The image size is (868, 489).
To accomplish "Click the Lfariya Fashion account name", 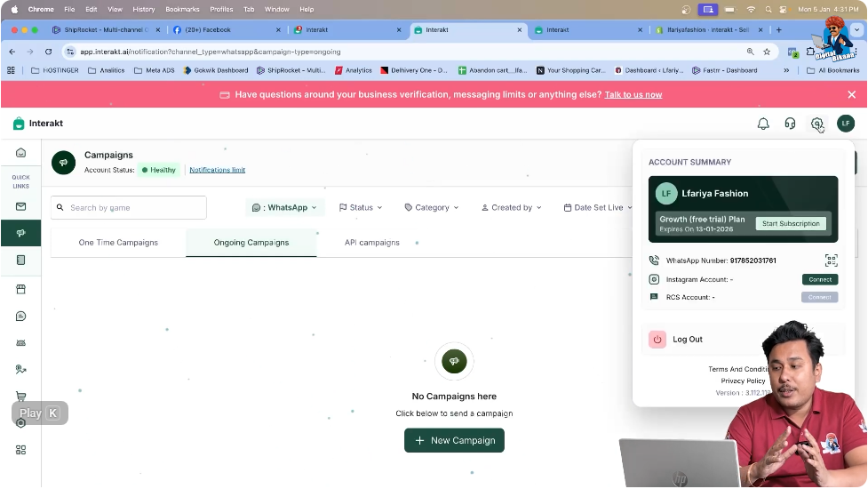I will [714, 194].
